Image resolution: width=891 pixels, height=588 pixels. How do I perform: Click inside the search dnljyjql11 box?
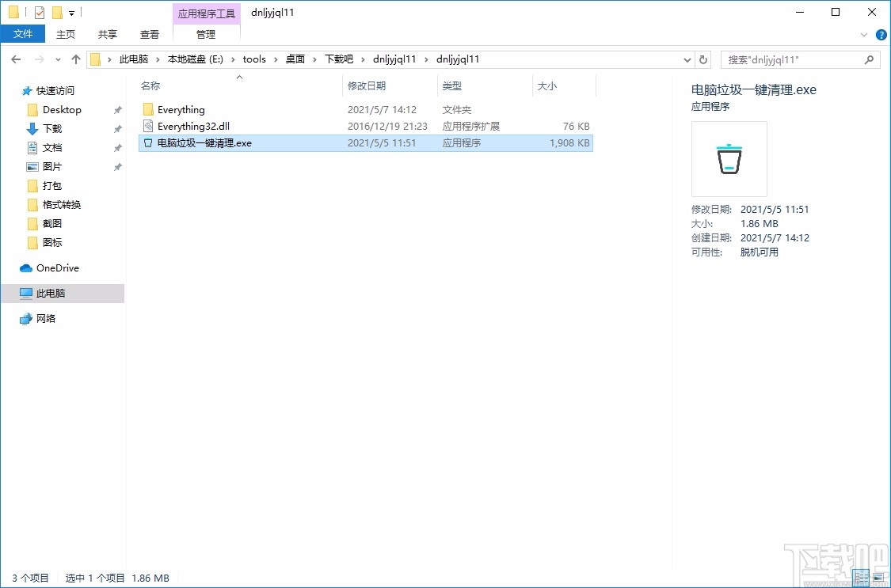[x=792, y=59]
